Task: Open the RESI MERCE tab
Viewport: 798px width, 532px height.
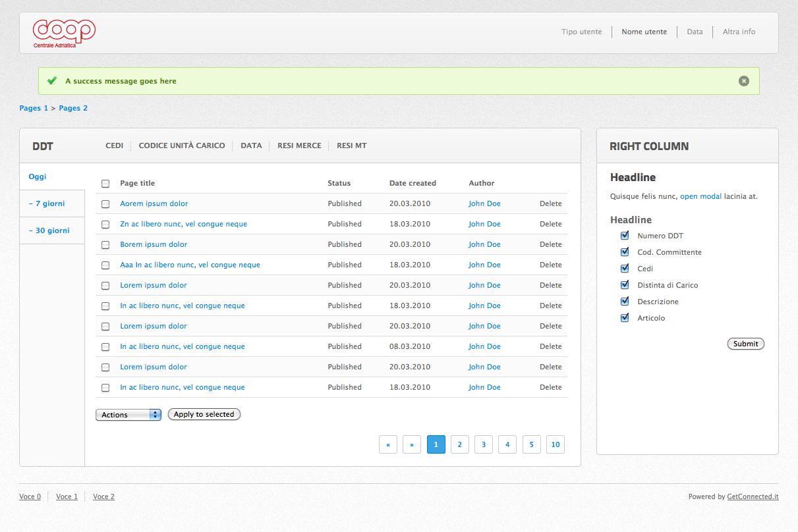Action: pos(299,146)
